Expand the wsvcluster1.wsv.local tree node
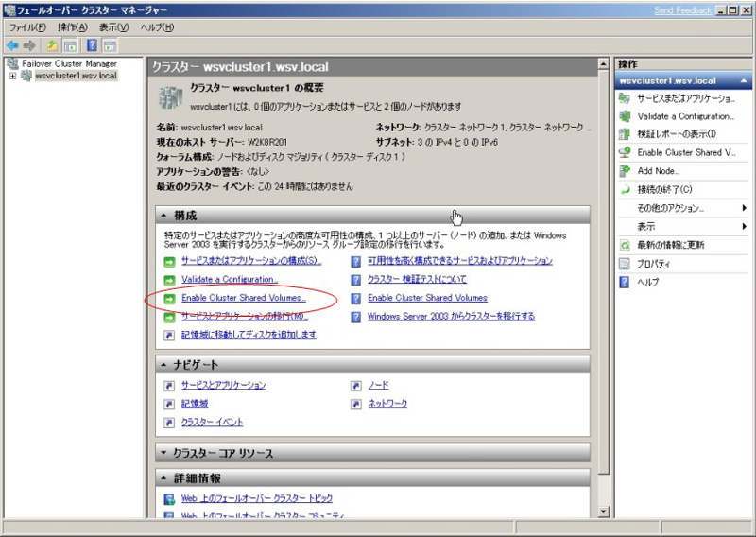756x537 pixels. (x=12, y=76)
